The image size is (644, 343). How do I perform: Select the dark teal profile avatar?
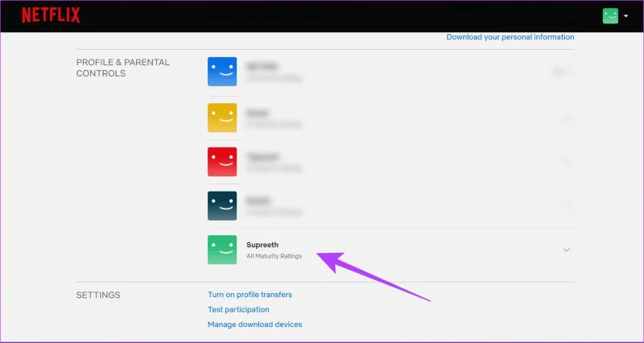pyautogui.click(x=222, y=205)
